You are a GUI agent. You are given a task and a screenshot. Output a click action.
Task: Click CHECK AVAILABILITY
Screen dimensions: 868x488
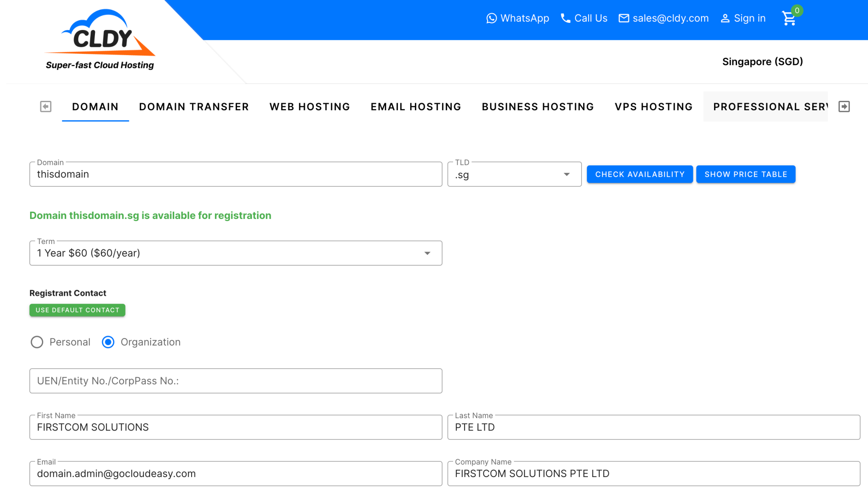[x=640, y=174]
